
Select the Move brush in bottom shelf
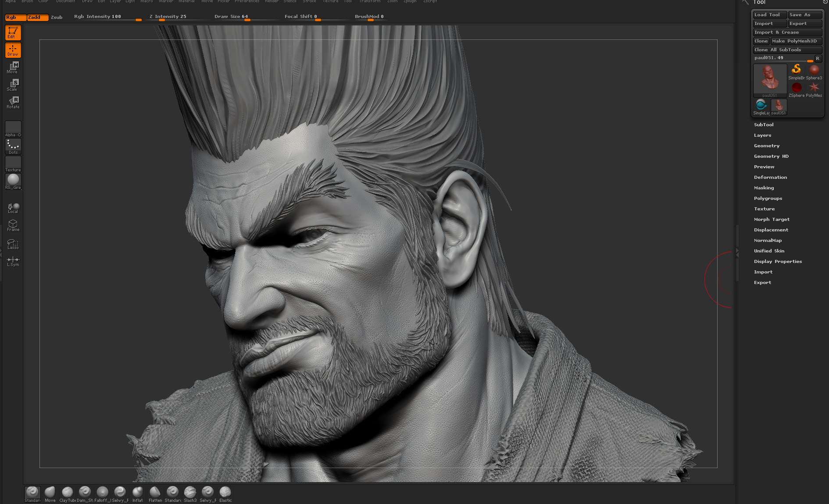[x=50, y=494]
